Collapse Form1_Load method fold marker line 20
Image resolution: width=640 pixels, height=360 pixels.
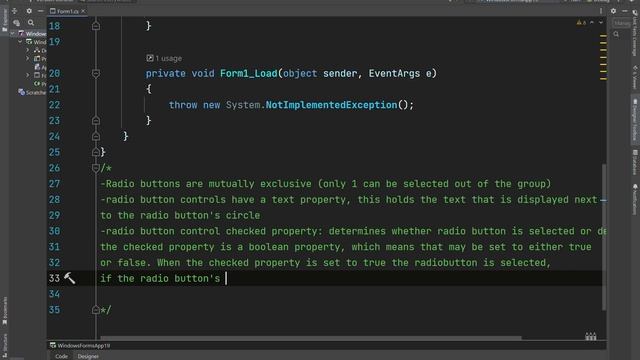click(96, 73)
